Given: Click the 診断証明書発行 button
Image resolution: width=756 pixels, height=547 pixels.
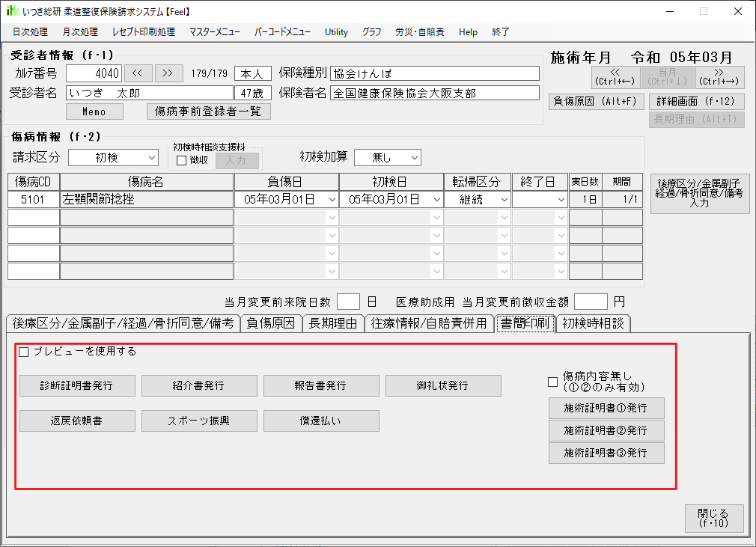Looking at the screenshot, I should (77, 386).
